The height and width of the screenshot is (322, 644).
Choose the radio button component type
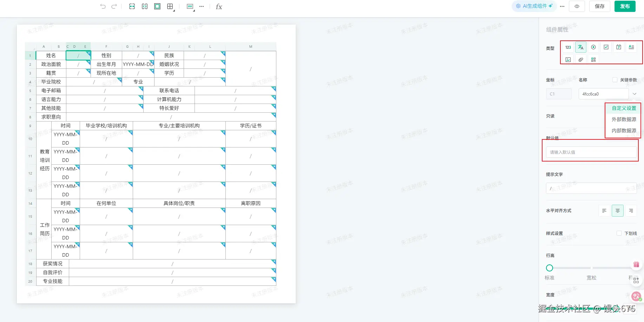[x=593, y=47]
